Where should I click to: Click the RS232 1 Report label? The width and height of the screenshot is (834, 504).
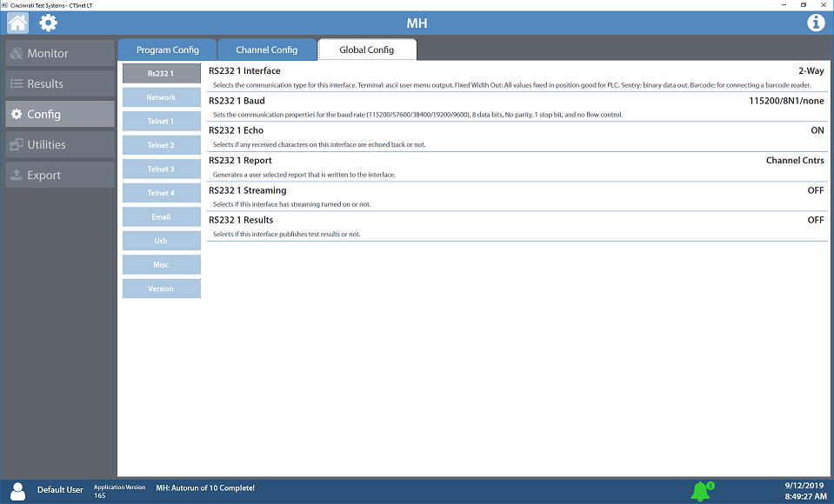pos(240,160)
